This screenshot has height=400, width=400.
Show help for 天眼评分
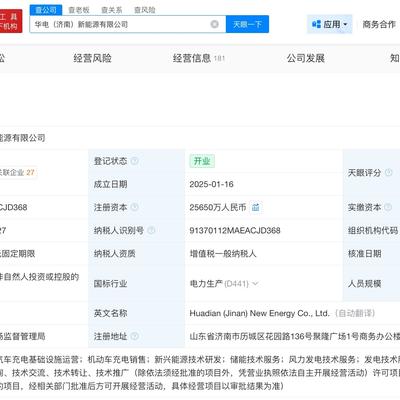[x=388, y=173]
